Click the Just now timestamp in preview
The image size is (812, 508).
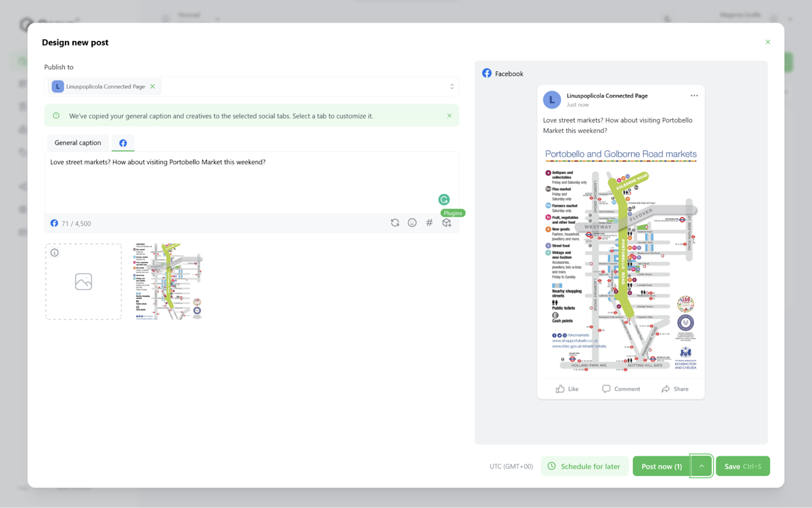tap(578, 105)
